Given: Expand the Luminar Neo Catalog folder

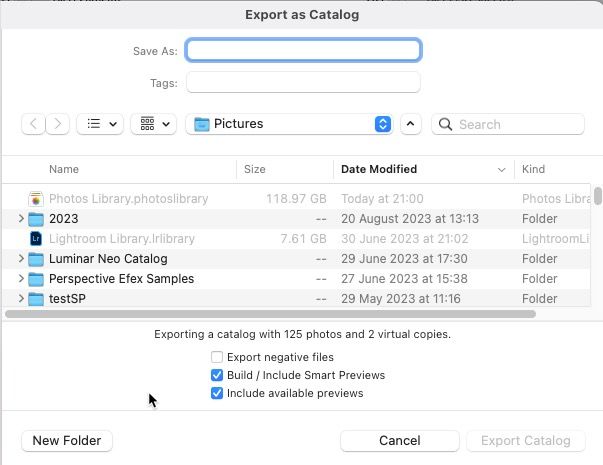Looking at the screenshot, I should tap(21, 259).
